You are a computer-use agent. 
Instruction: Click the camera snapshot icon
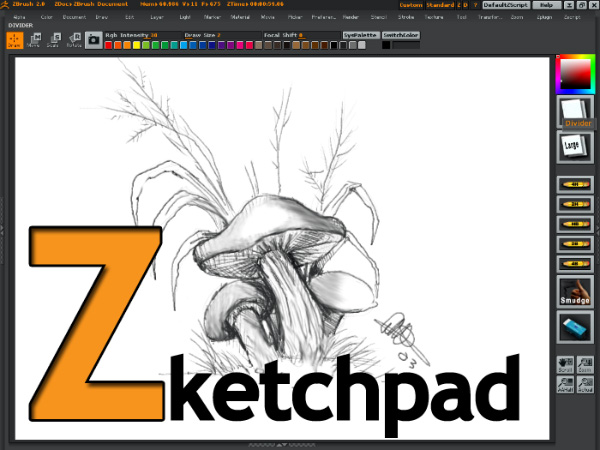click(x=94, y=40)
